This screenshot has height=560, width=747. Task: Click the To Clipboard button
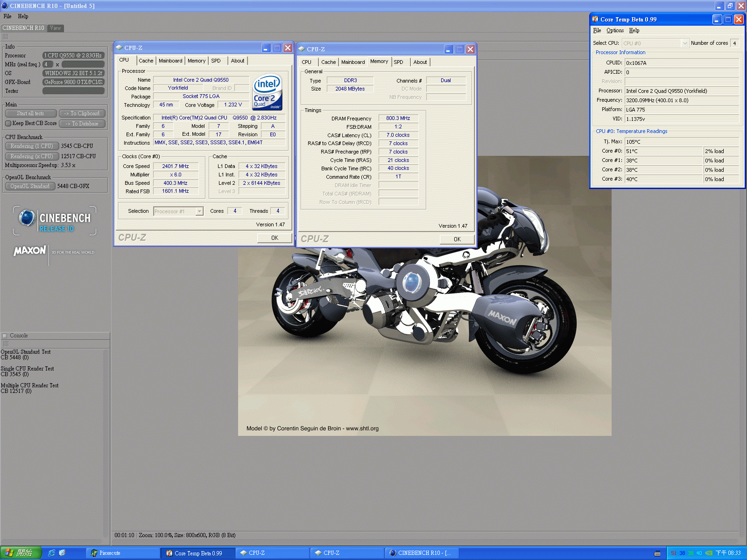pos(82,113)
